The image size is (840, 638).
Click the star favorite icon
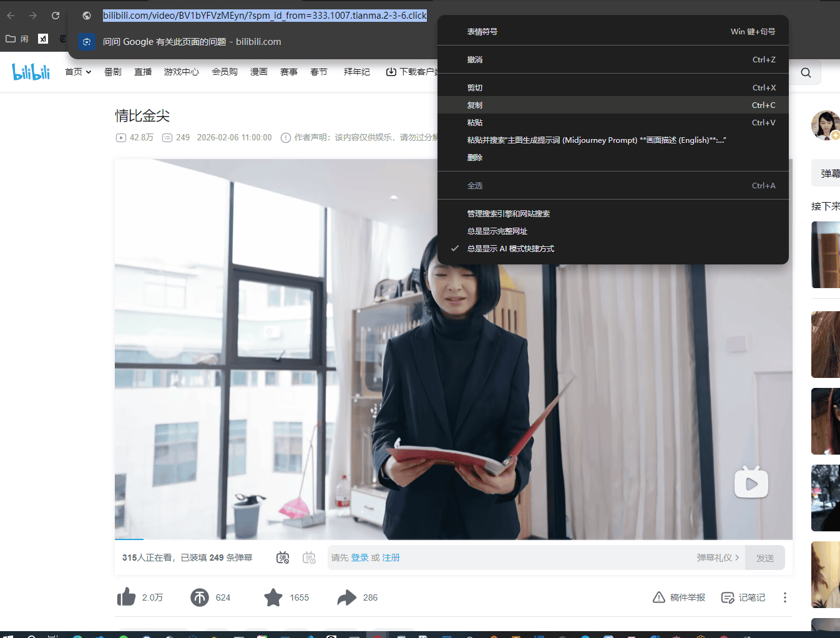point(273,597)
